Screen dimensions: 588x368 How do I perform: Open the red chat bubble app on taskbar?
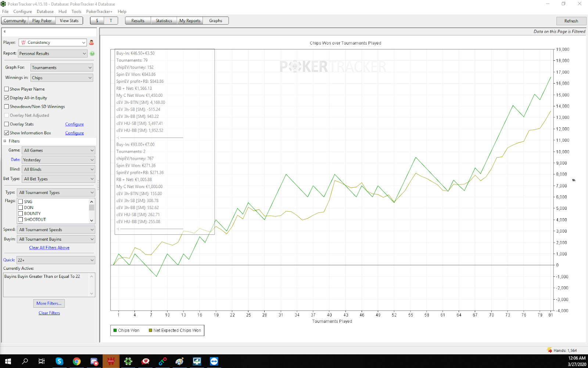pos(146,361)
